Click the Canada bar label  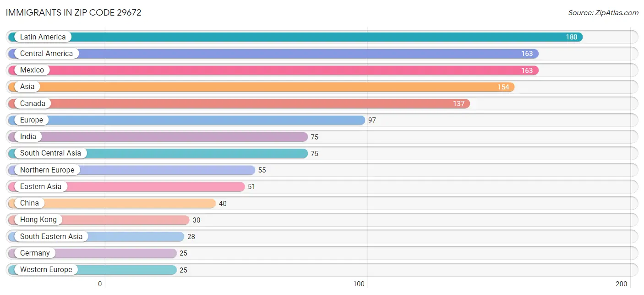(33, 103)
